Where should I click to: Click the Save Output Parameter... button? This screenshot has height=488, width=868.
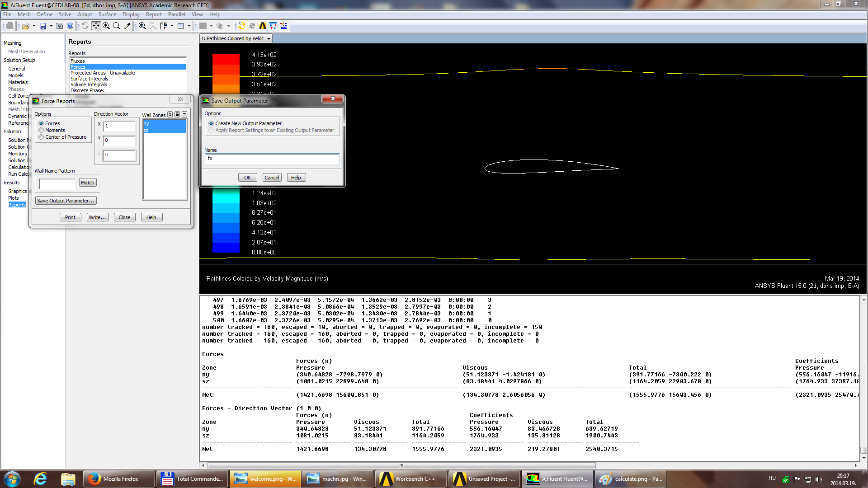coord(66,201)
